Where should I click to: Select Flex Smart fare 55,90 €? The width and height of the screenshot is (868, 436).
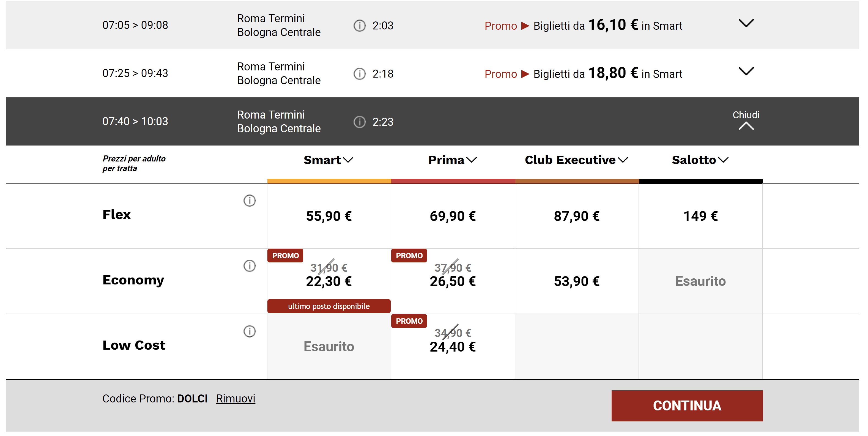pos(328,216)
